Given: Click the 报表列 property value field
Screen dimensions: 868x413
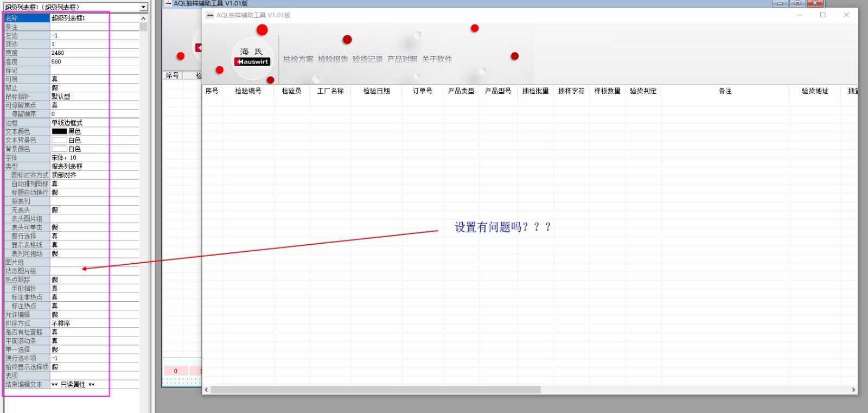Looking at the screenshot, I should (x=94, y=201).
